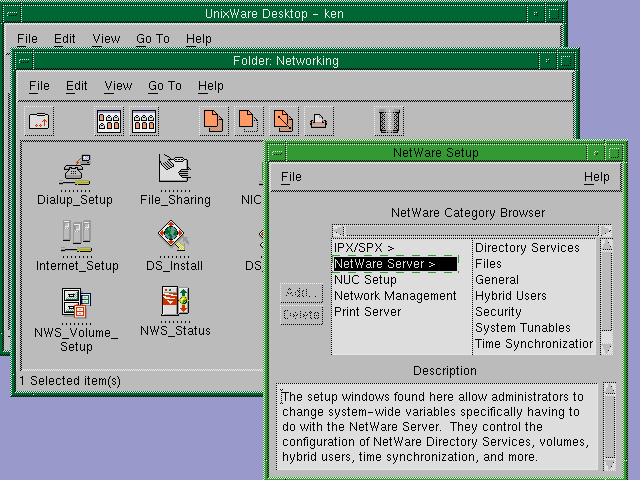Click "1 Selected item(s)" status text

(x=70, y=381)
